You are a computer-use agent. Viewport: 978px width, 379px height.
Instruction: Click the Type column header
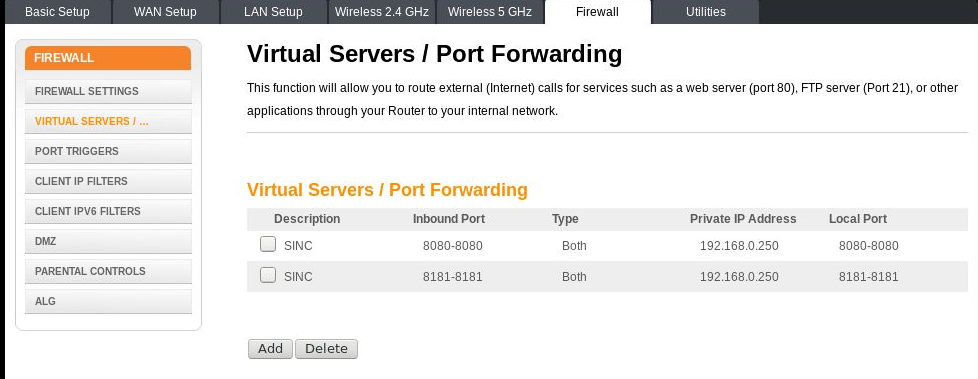[565, 219]
